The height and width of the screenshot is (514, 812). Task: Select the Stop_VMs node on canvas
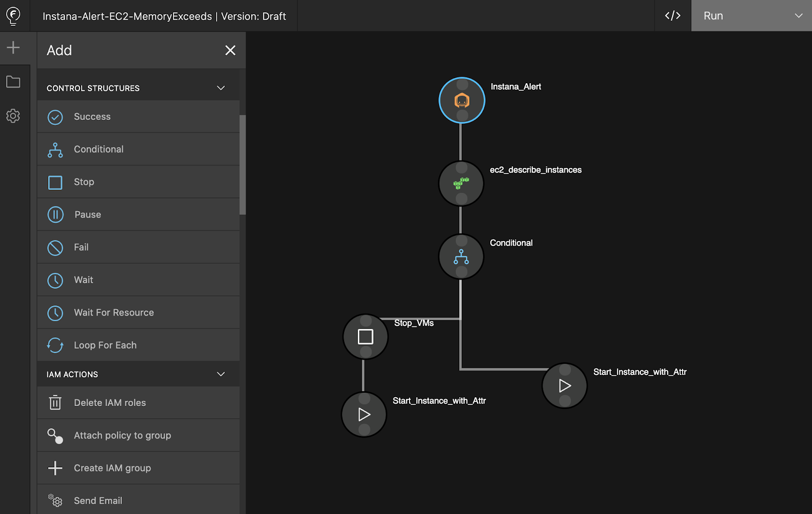365,336
